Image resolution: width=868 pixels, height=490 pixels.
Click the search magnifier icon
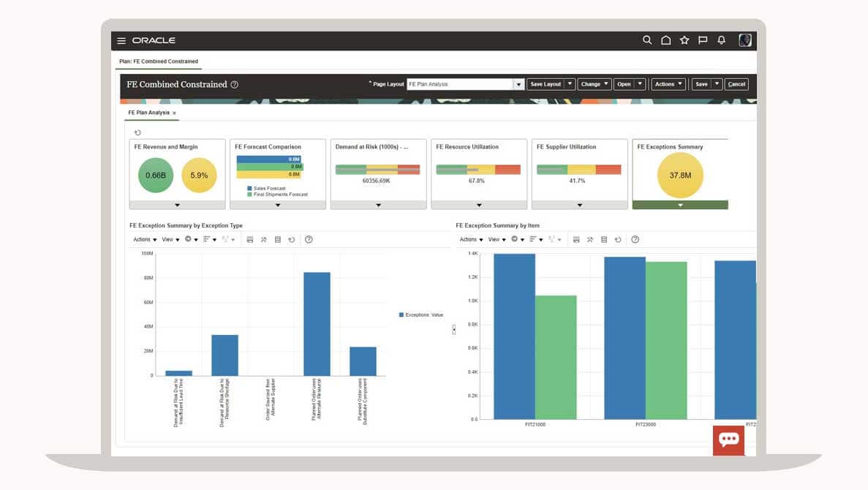click(x=647, y=41)
